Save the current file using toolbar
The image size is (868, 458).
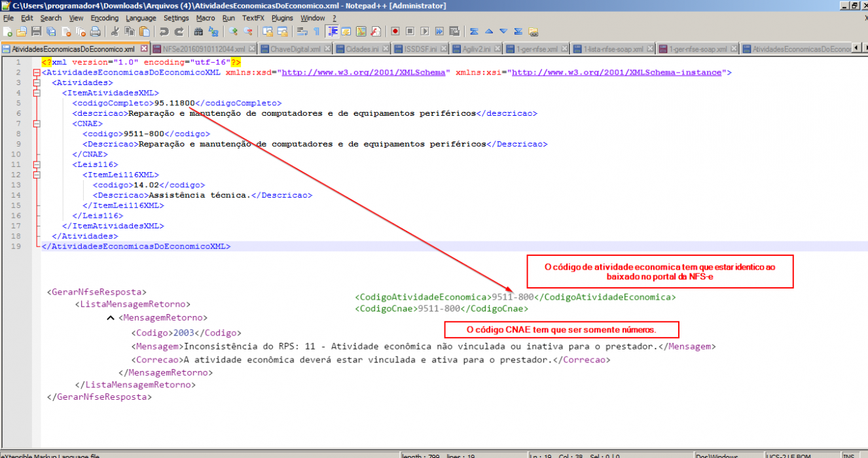[37, 31]
